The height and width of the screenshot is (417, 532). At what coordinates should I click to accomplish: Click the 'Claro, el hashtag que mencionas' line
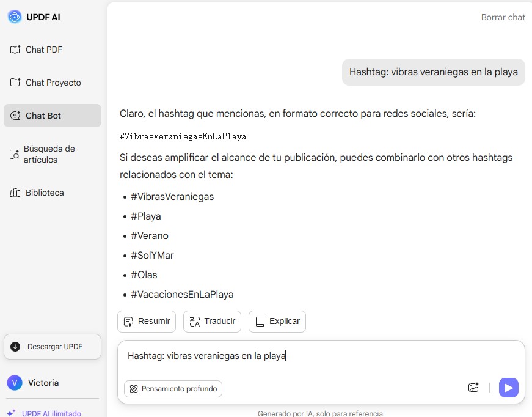[x=297, y=113]
